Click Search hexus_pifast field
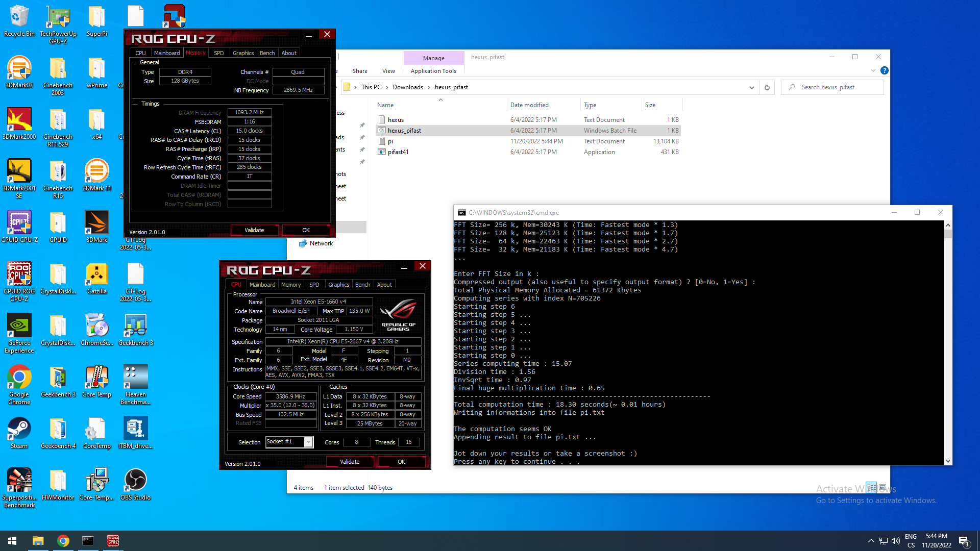This screenshot has height=551, width=980. (x=833, y=87)
